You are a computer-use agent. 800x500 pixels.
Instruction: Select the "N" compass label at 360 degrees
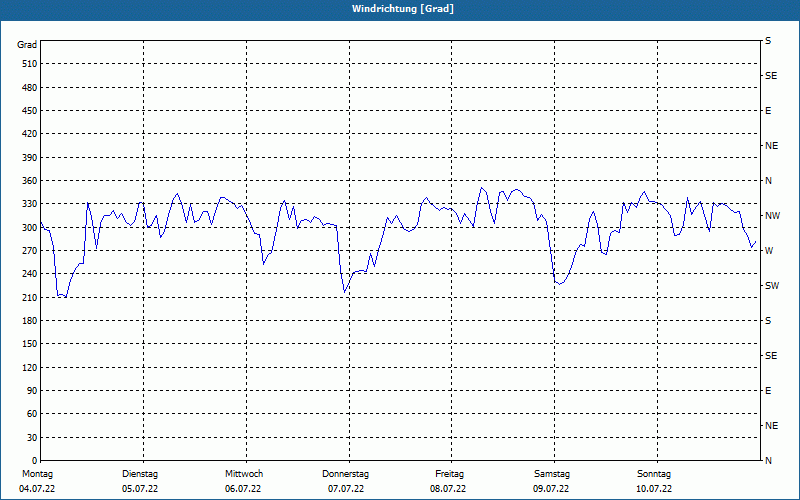[769, 181]
